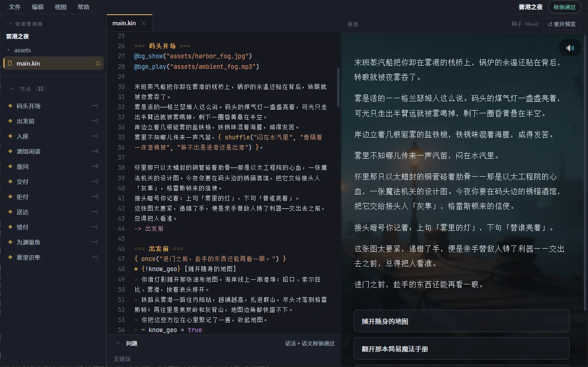Open the 文件 menu
The image size is (588, 367).
(15, 7)
